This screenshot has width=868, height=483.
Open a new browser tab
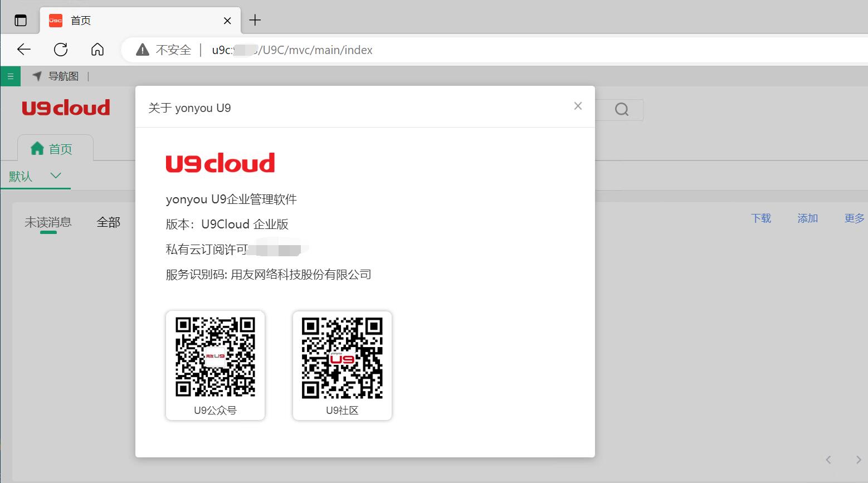click(255, 20)
